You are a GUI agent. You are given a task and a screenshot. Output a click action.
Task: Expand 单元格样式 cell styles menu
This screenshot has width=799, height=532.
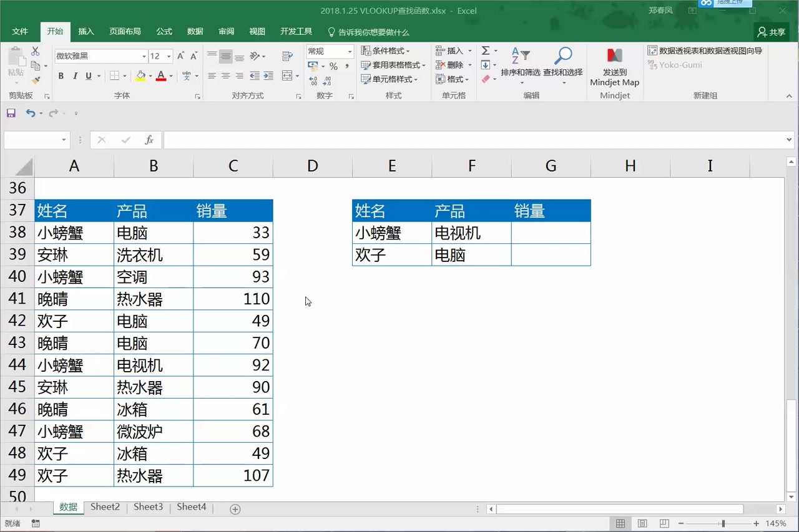[x=389, y=79]
